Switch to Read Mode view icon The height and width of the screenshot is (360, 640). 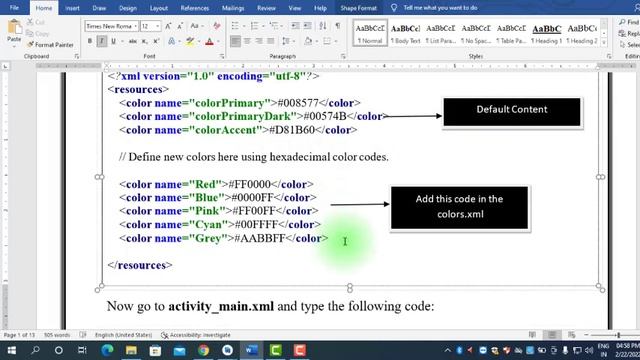tap(532, 335)
